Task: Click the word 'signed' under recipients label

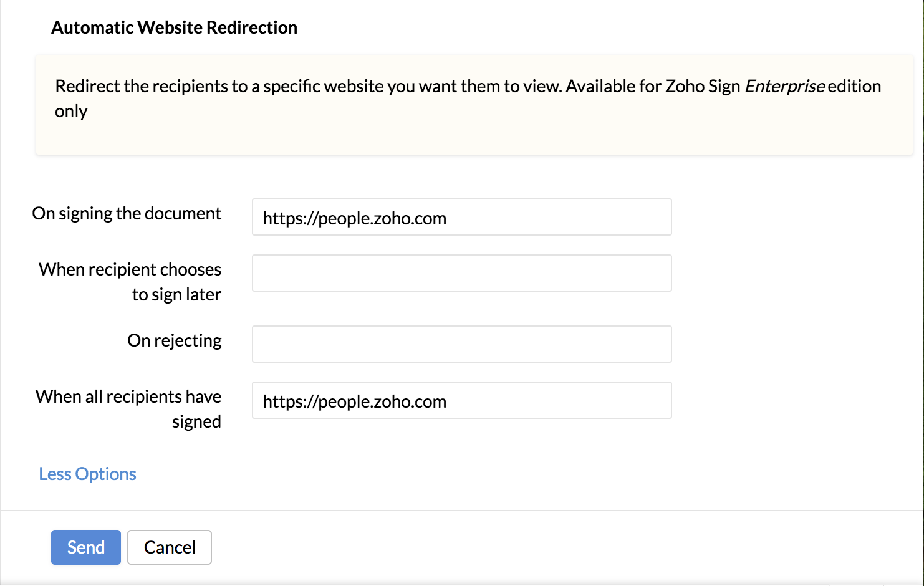Action: click(x=196, y=421)
